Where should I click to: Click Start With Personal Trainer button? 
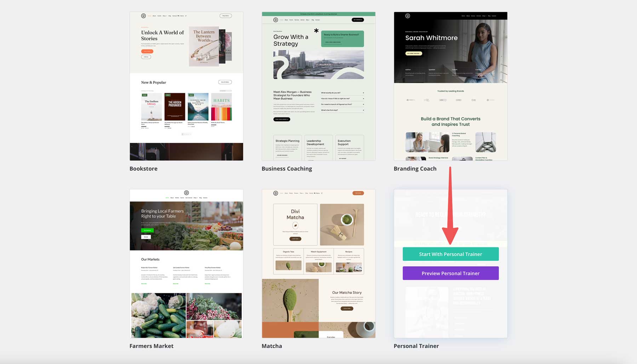tap(451, 254)
